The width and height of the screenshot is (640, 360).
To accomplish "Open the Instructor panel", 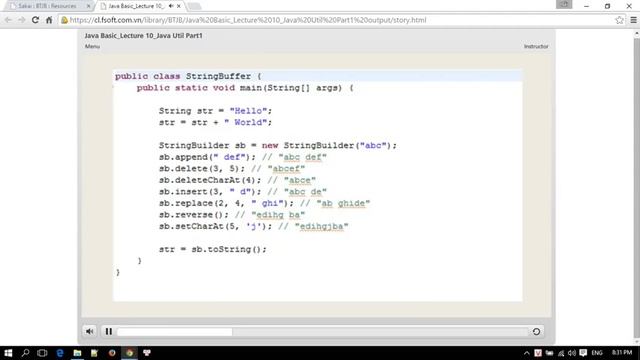I will click(536, 47).
